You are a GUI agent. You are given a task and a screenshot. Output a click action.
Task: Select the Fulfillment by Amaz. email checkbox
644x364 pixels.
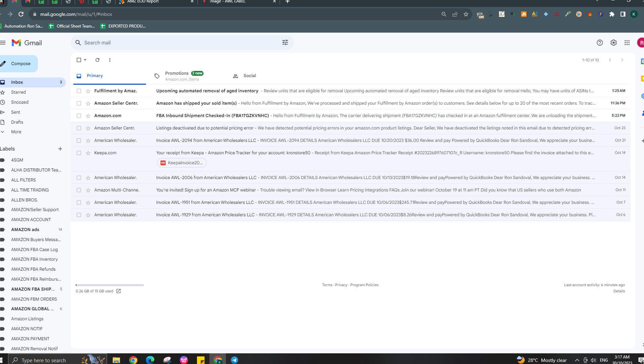pos(79,91)
